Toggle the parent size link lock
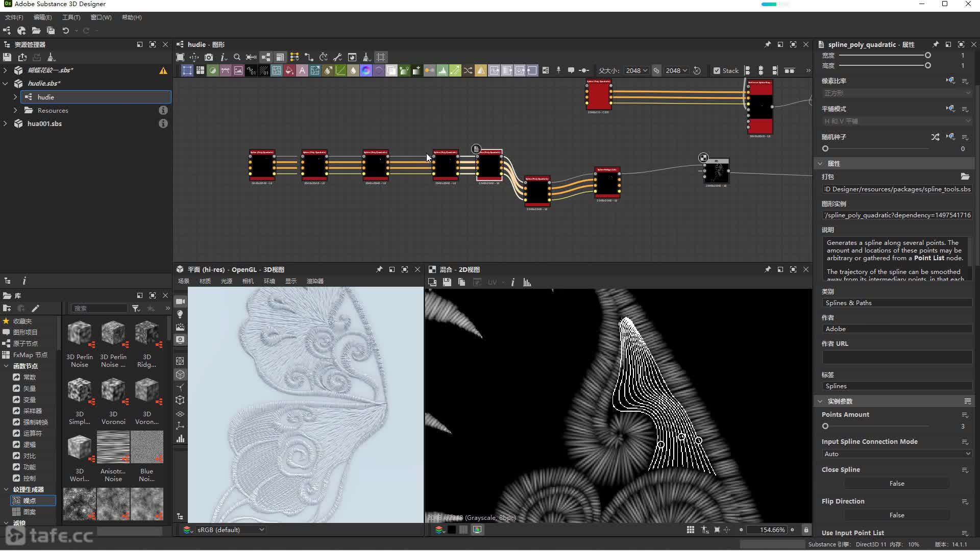The image size is (980, 551). pyautogui.click(x=656, y=71)
